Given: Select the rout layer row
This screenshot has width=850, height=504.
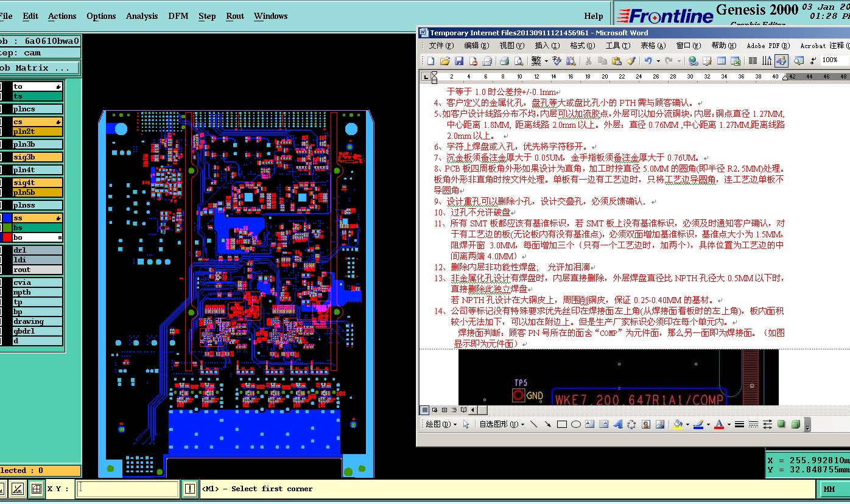Looking at the screenshot, I should tap(38, 270).
